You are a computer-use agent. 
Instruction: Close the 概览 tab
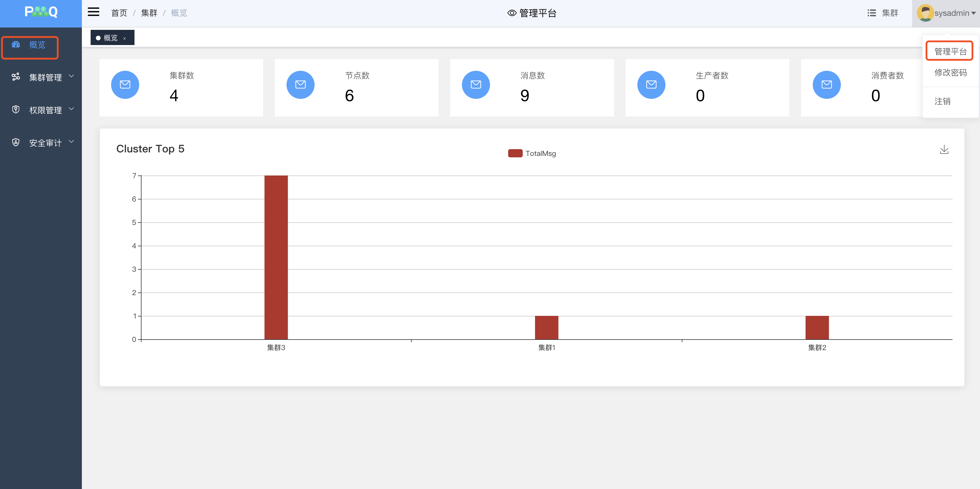pos(125,38)
